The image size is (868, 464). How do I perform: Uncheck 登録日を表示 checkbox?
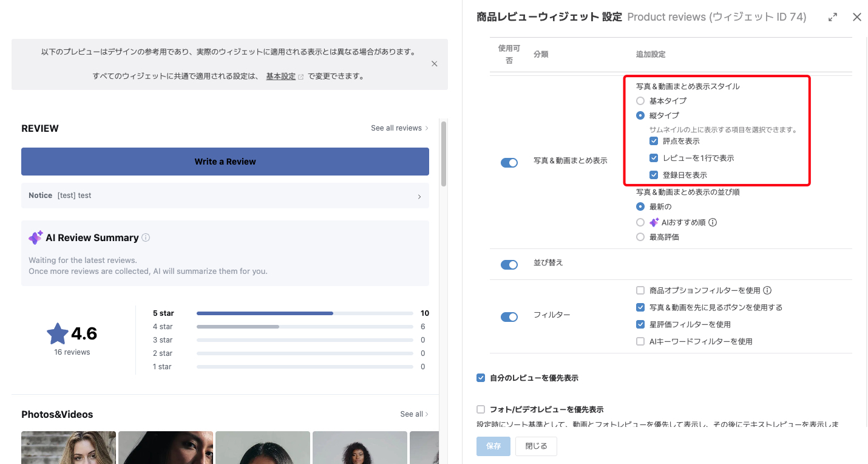coord(654,175)
